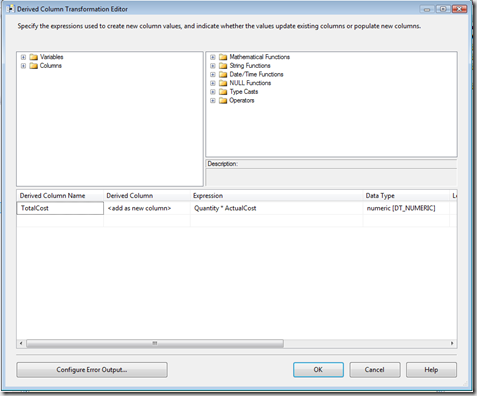This screenshot has height=396, width=477.
Task: Dismiss dialog with Cancel button
Action: tap(375, 370)
